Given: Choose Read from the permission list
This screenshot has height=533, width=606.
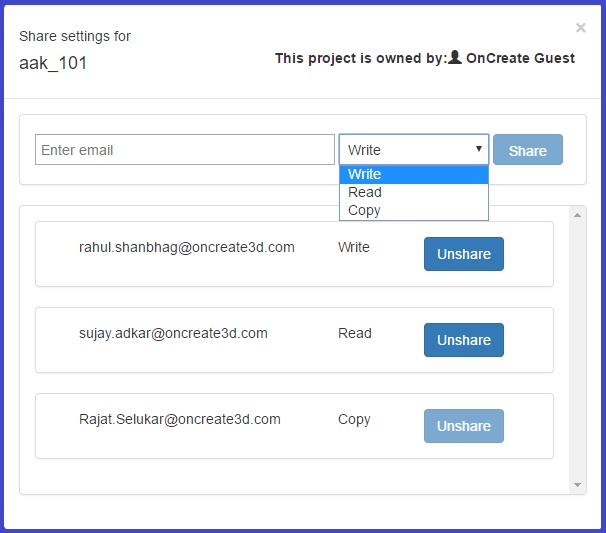Looking at the screenshot, I should (x=413, y=192).
